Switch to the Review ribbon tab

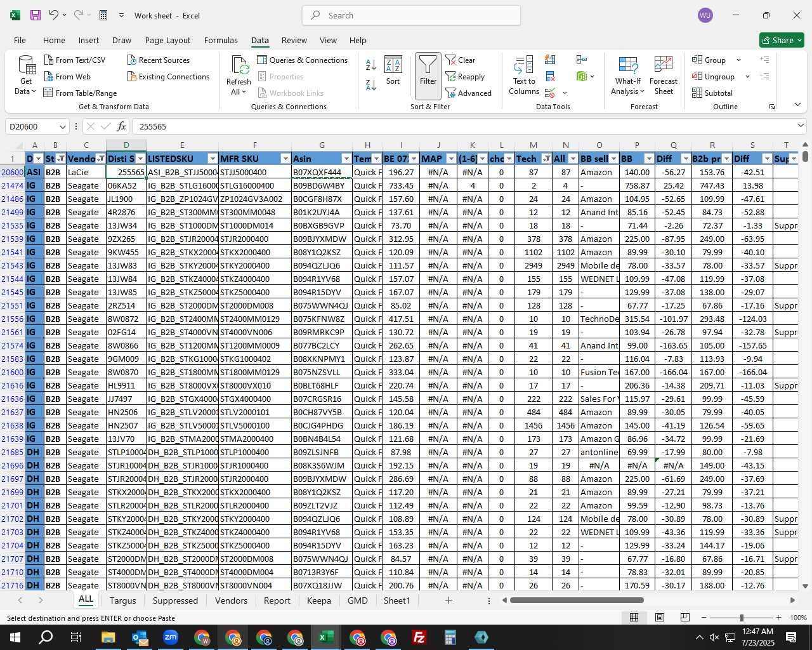[x=294, y=40]
